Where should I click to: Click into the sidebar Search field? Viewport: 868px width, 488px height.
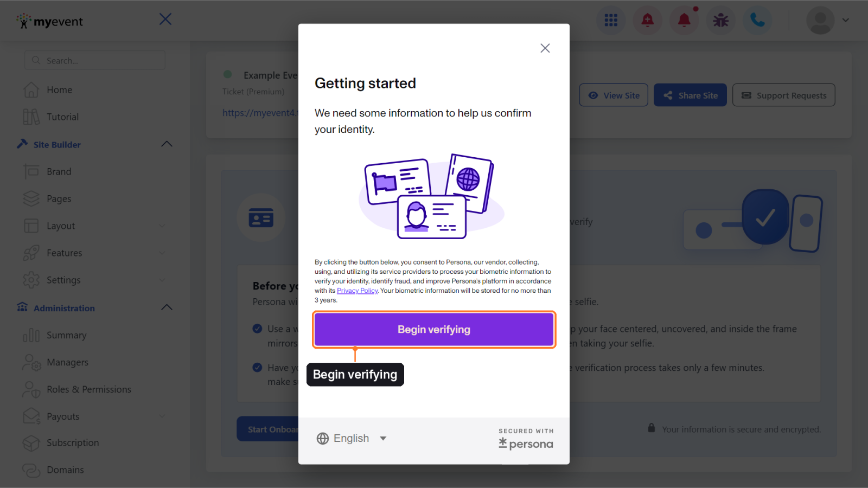tap(95, 60)
